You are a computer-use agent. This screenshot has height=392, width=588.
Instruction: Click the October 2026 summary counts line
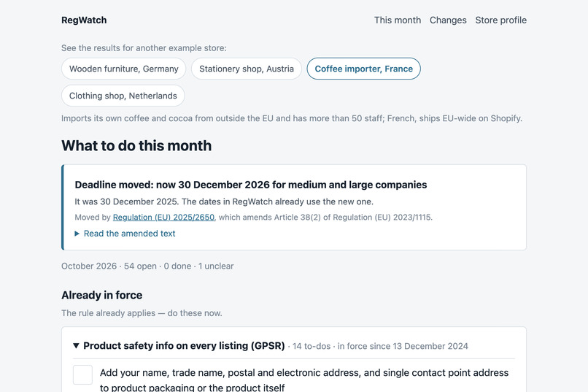pyautogui.click(x=147, y=266)
